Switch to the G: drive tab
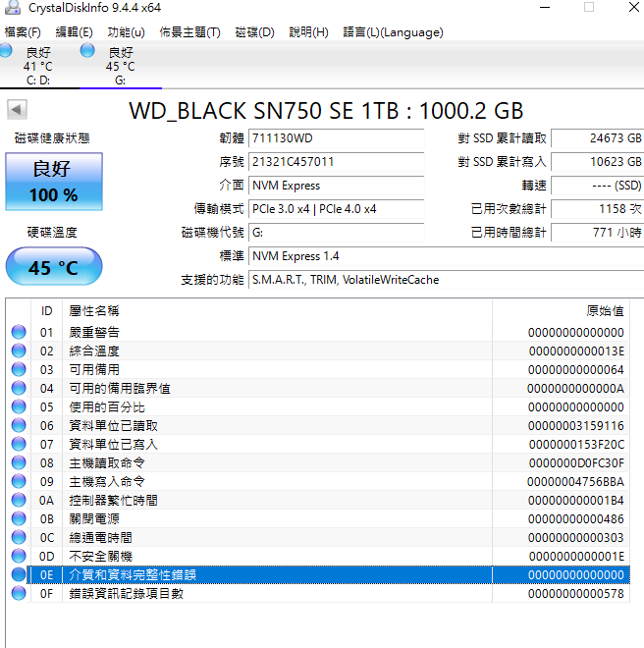The image size is (644, 648). tap(120, 67)
